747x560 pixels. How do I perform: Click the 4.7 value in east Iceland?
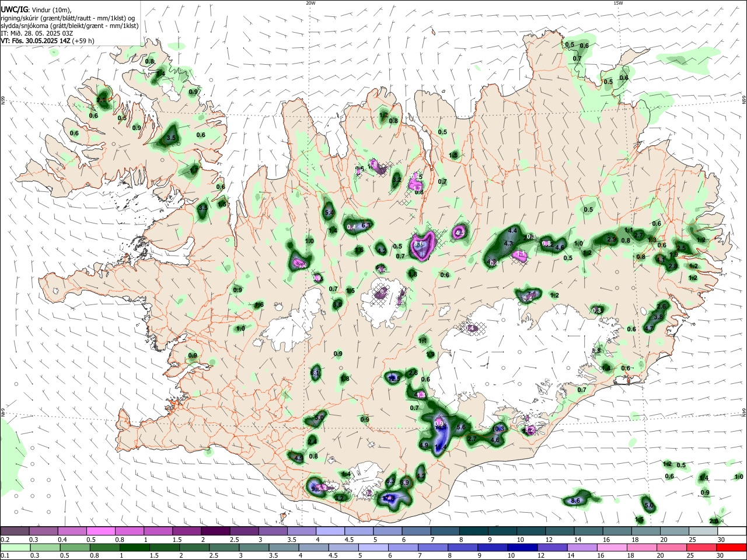point(648,328)
